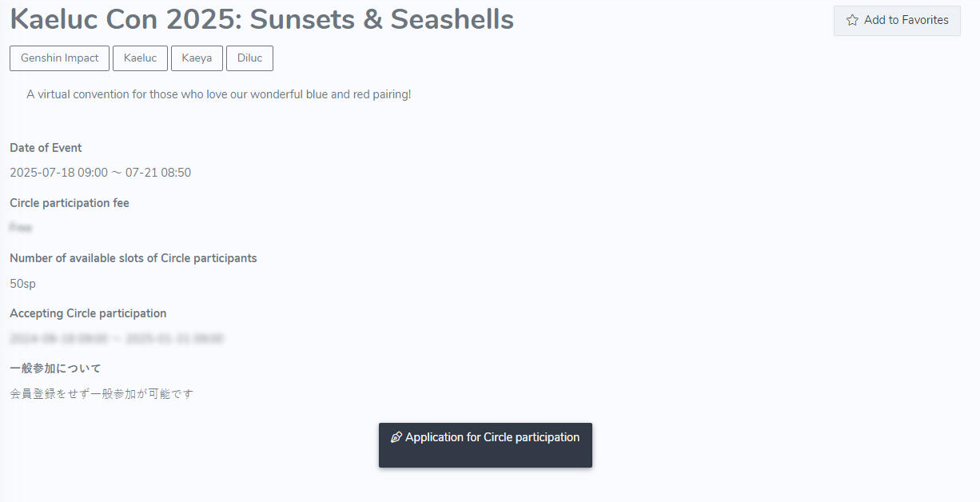This screenshot has width=980, height=502.
Task: Click the blurred participation fee value
Action: (x=21, y=228)
